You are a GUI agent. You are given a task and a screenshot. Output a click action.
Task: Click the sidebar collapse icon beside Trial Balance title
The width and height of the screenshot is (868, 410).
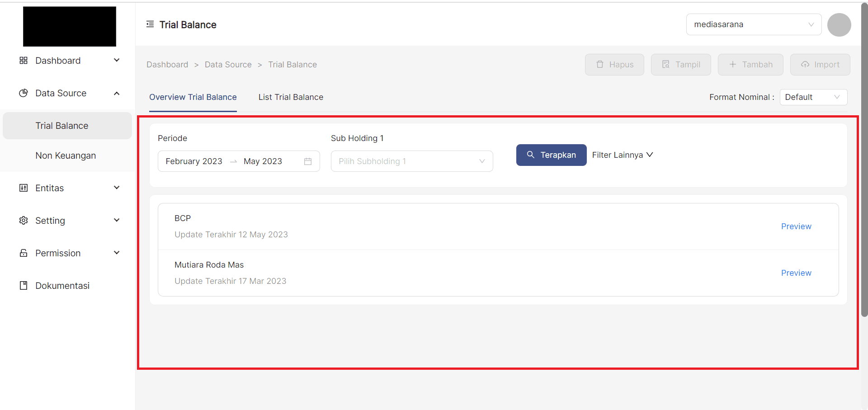[150, 24]
